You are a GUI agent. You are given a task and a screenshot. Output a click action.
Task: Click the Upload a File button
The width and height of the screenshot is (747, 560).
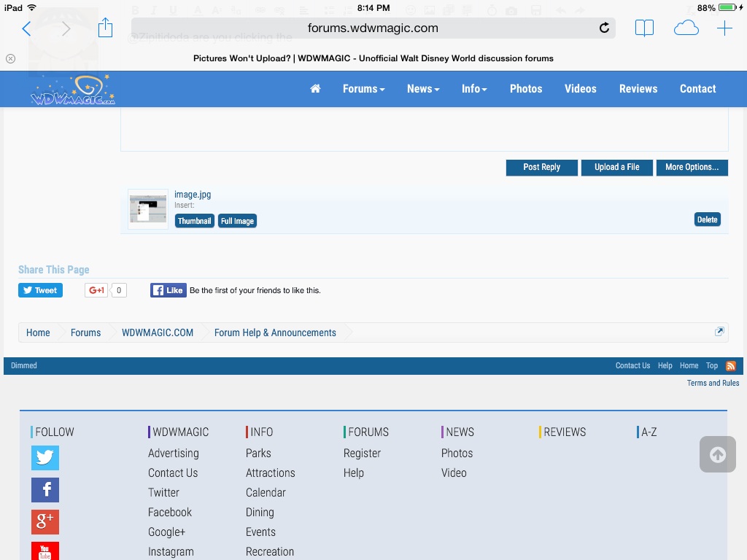pos(616,167)
